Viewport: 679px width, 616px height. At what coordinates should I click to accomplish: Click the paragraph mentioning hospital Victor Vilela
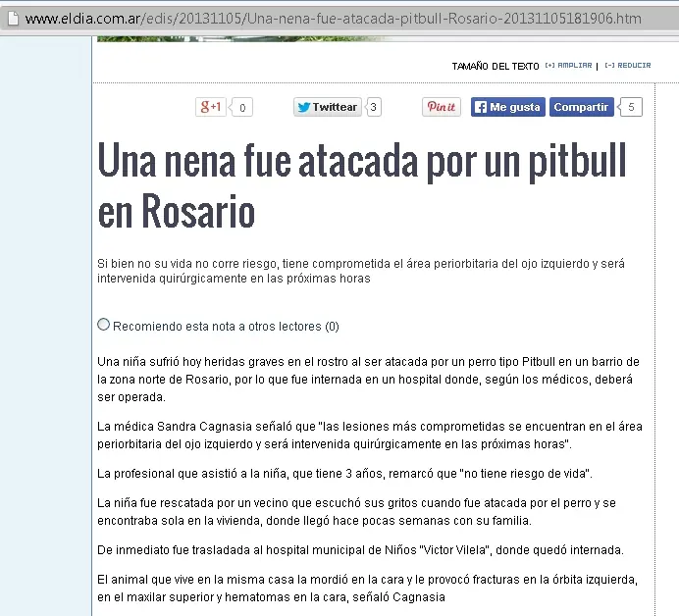(x=360, y=550)
